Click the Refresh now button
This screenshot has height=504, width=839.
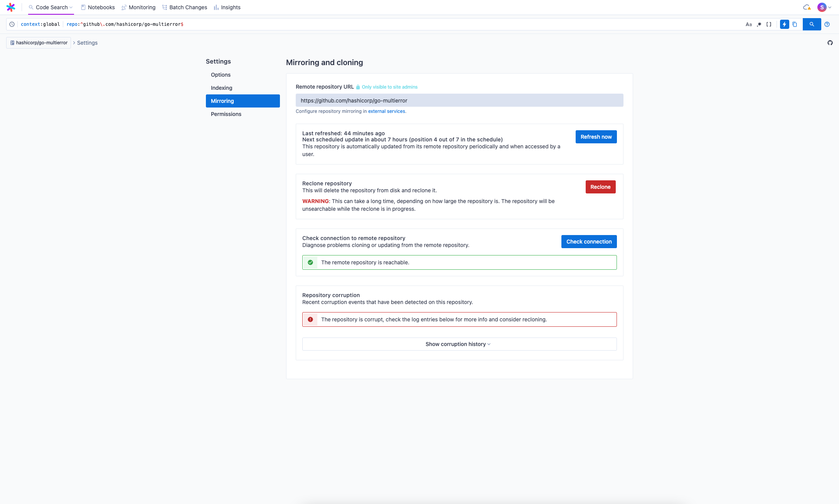pos(596,137)
